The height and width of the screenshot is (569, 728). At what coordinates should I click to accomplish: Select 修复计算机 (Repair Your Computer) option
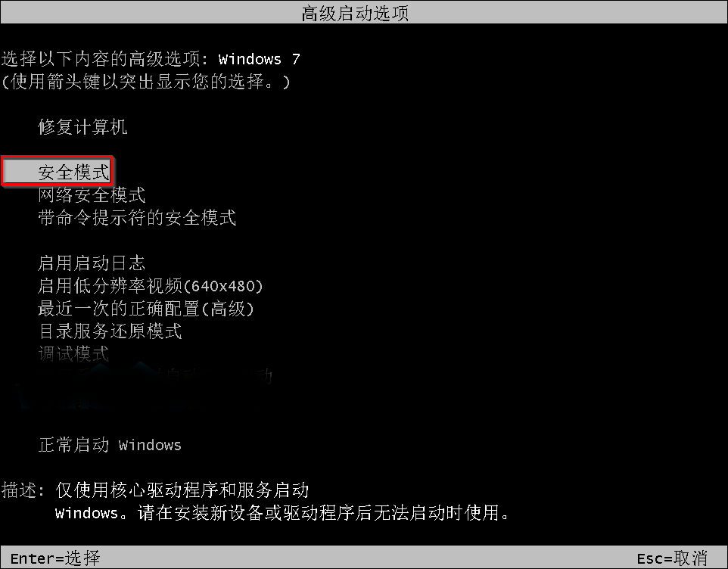[82, 126]
